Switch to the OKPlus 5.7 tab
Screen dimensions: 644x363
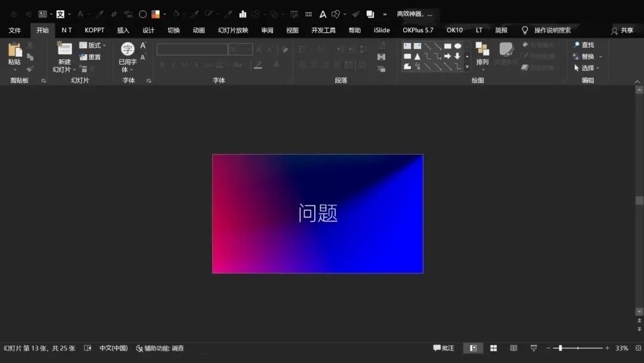pyautogui.click(x=417, y=30)
